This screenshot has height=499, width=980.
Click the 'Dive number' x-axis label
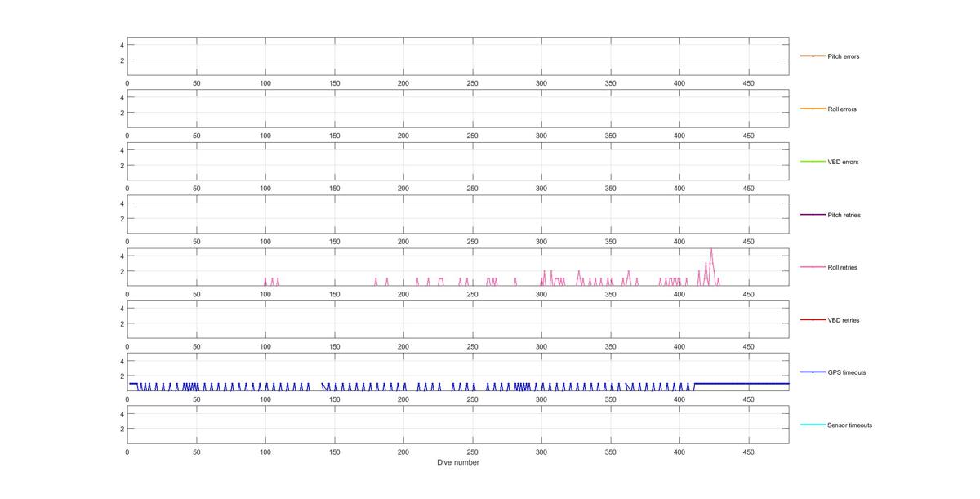[457, 462]
